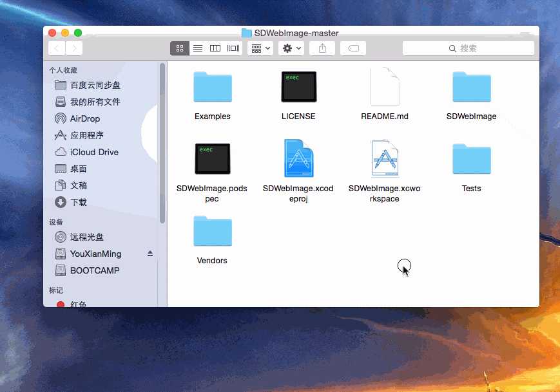The height and width of the screenshot is (392, 560).
Task: Click the SDWebImage.podspec file name label
Action: tap(212, 194)
